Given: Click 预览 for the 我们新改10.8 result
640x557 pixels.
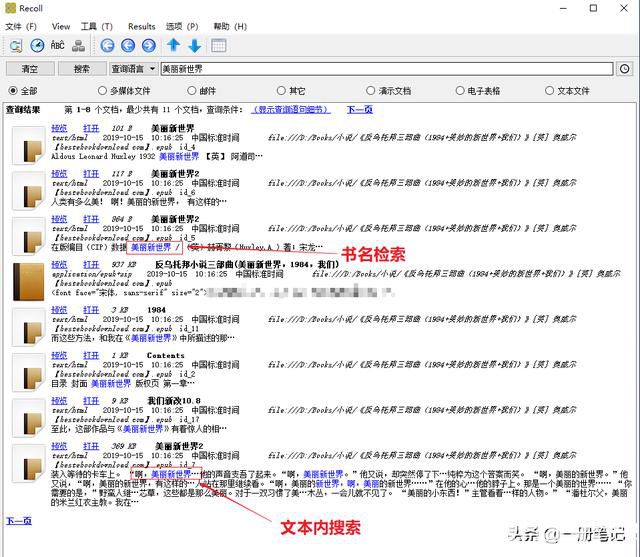Looking at the screenshot, I should (x=59, y=400).
